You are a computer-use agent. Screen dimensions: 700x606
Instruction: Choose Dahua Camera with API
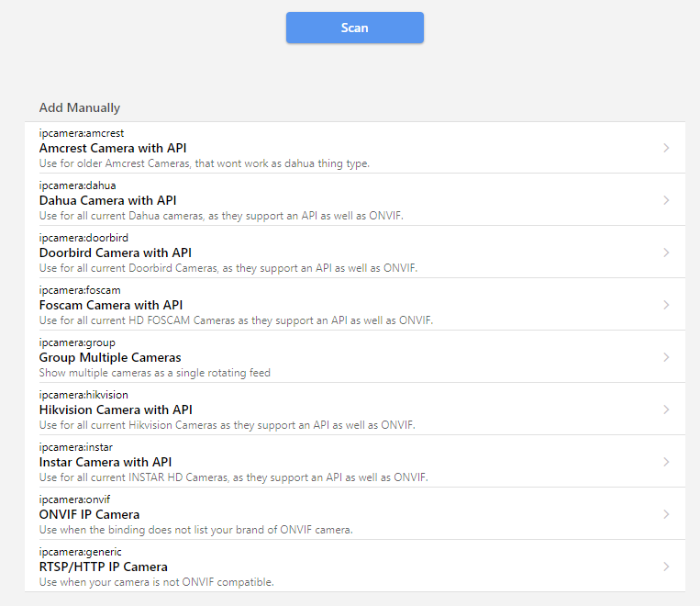coord(107,200)
